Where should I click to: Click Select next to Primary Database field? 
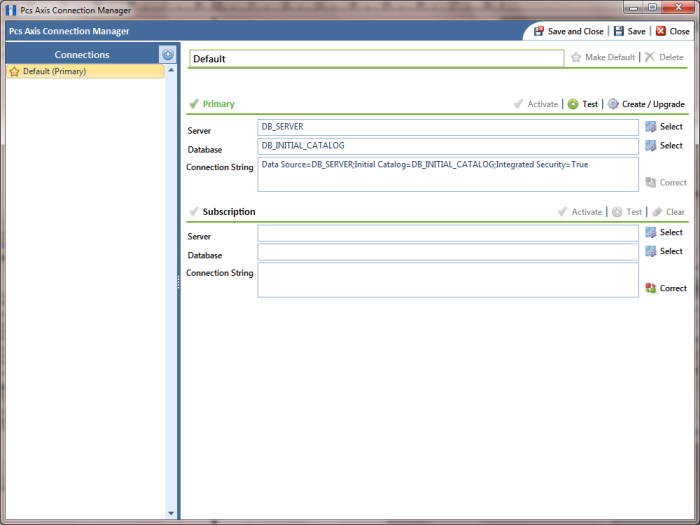click(664, 146)
